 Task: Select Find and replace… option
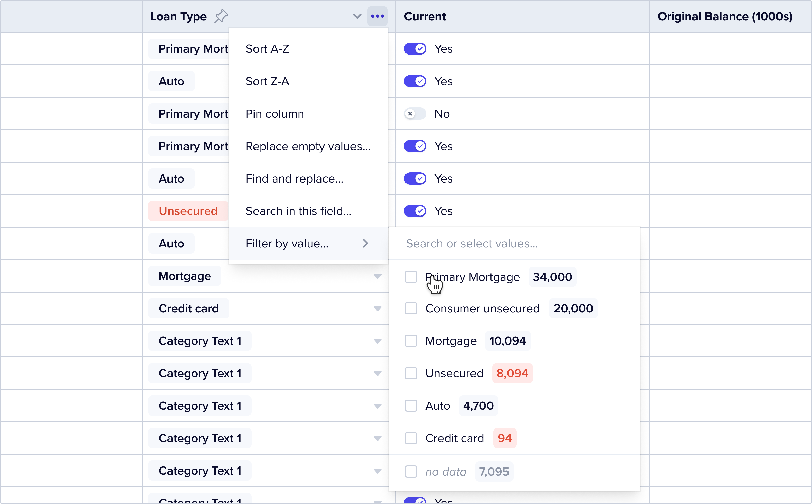pyautogui.click(x=294, y=179)
